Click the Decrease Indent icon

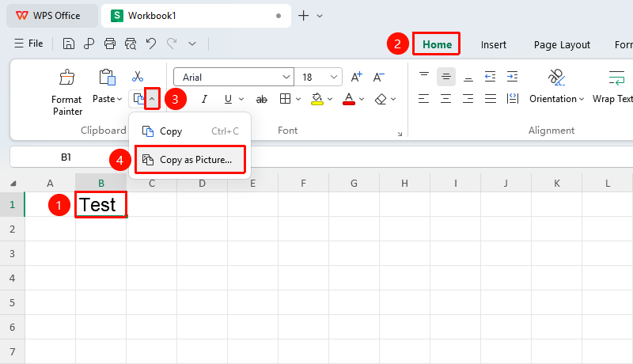click(490, 76)
